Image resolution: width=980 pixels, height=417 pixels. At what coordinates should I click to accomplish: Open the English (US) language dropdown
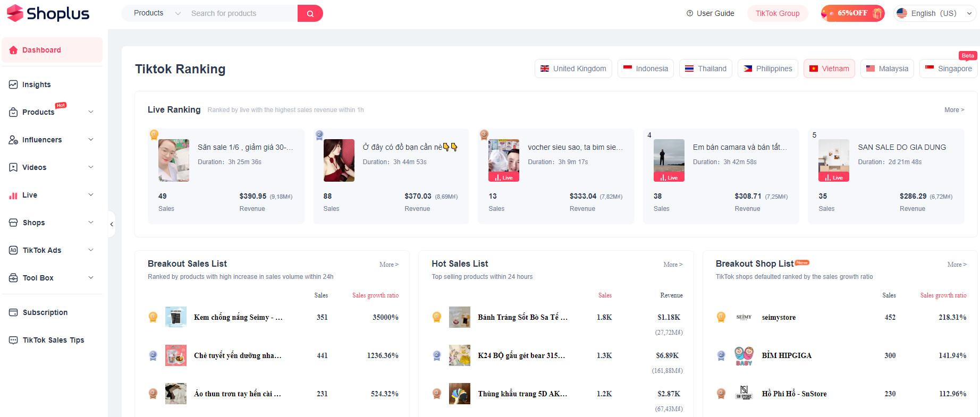tap(935, 13)
